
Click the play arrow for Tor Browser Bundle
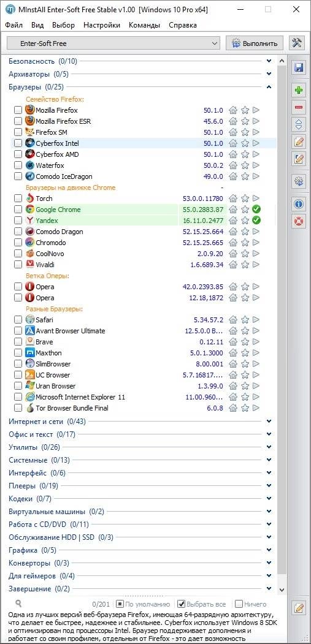256,408
